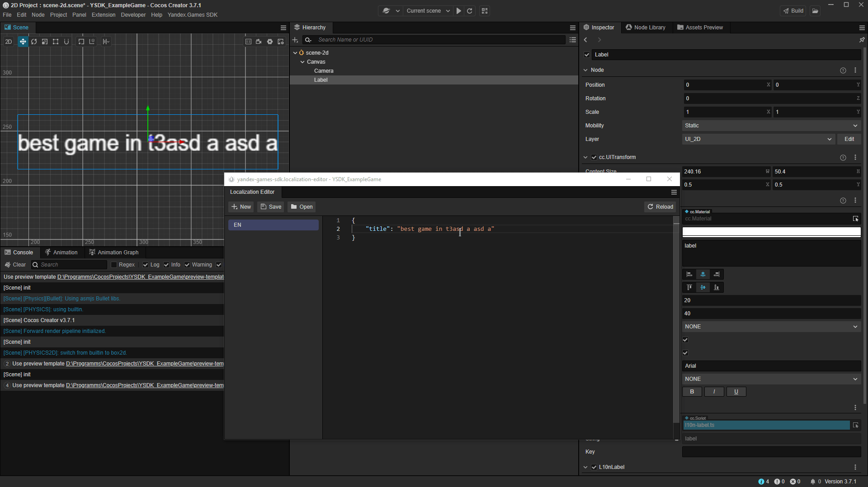Open the Layer UI_2D dropdown

tap(758, 139)
